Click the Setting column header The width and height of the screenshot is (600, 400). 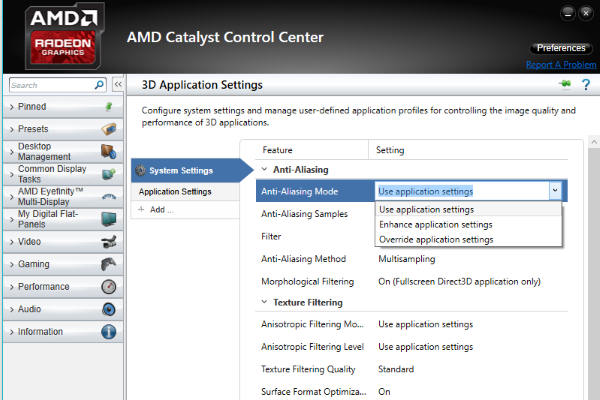click(390, 150)
